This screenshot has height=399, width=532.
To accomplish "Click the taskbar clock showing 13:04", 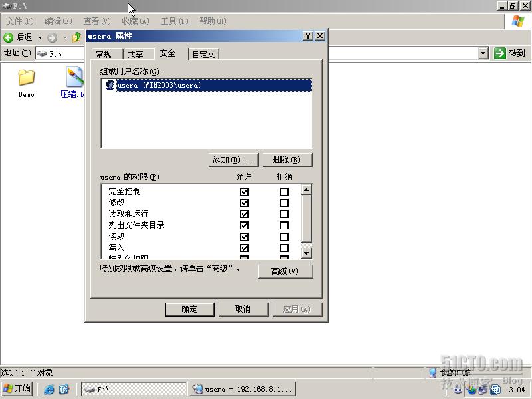I will coord(515,390).
